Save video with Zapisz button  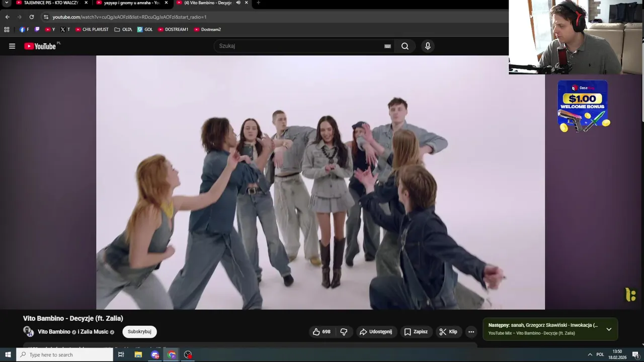(416, 332)
